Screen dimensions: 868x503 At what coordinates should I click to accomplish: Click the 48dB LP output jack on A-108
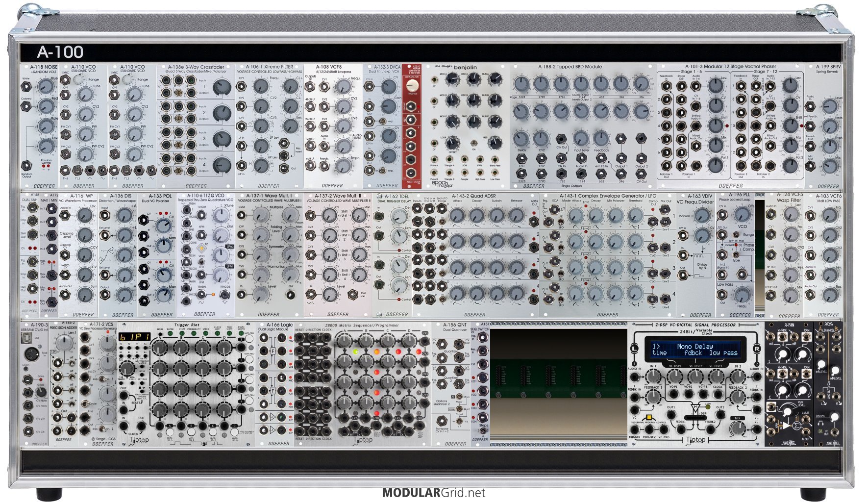click(x=310, y=107)
